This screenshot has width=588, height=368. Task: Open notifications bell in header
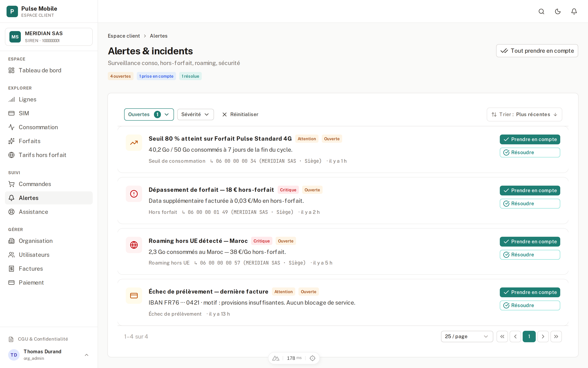click(x=574, y=11)
